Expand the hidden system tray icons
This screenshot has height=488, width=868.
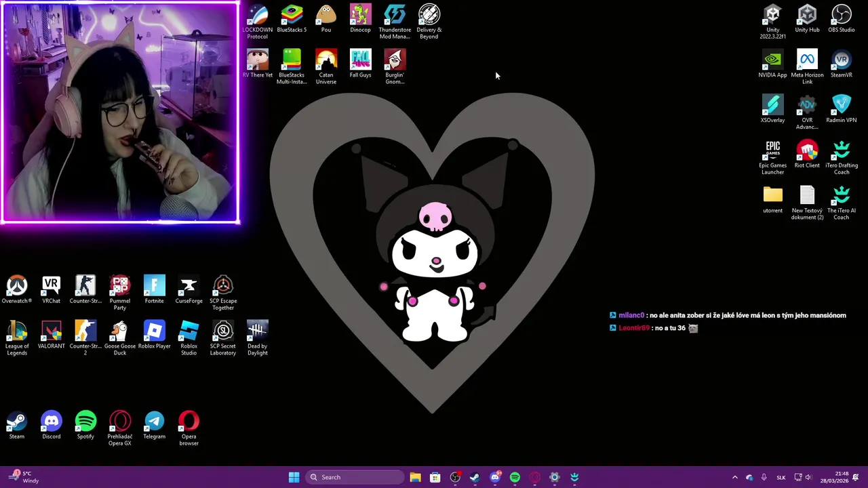[734, 477]
